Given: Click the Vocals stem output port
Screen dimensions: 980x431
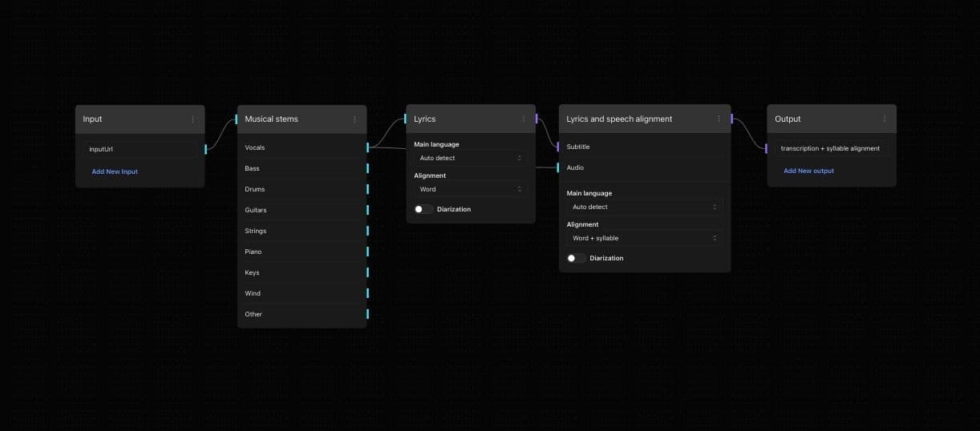Looking at the screenshot, I should click(367, 147).
